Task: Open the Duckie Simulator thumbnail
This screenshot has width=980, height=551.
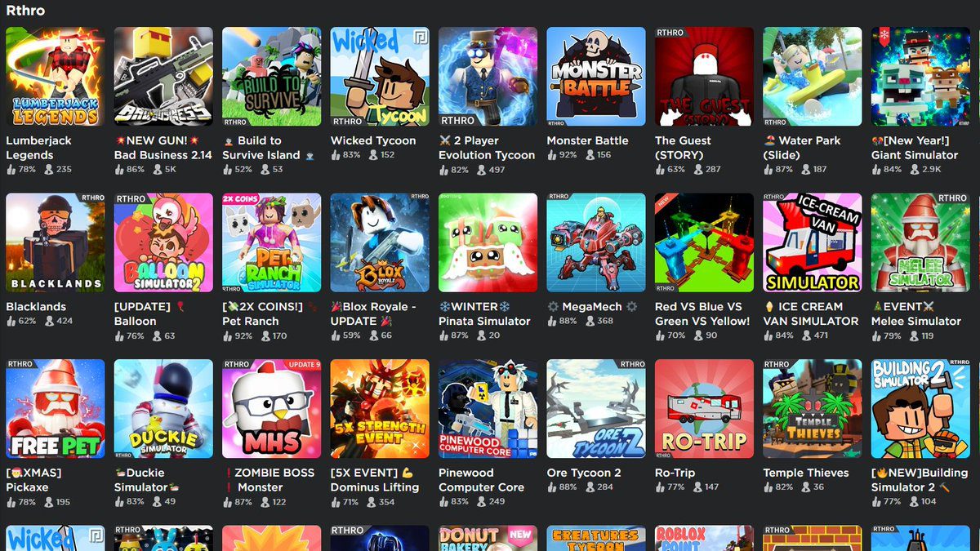Action: coord(163,409)
